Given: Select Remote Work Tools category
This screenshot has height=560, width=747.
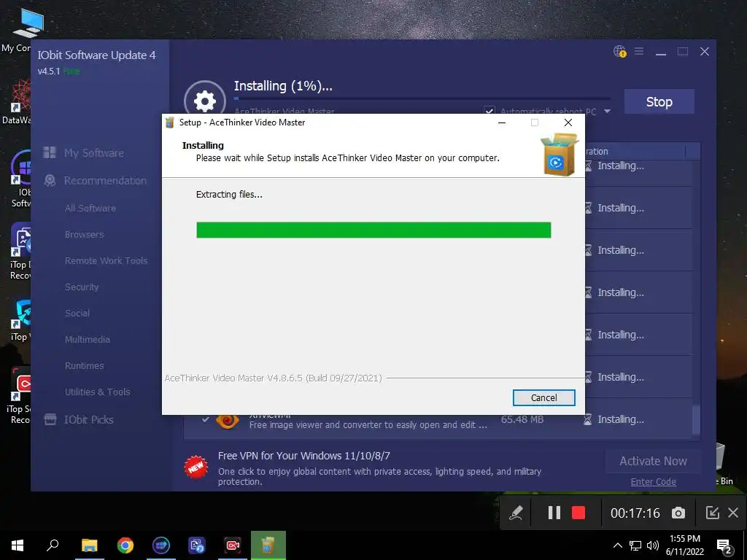Looking at the screenshot, I should (107, 260).
